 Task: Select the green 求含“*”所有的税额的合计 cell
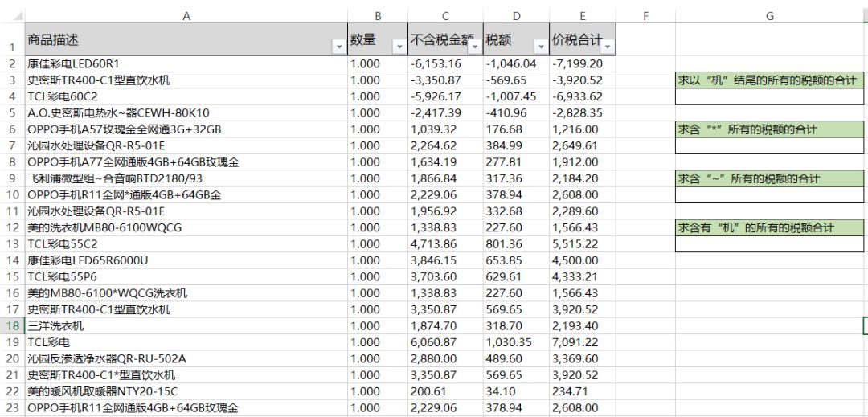tap(769, 130)
